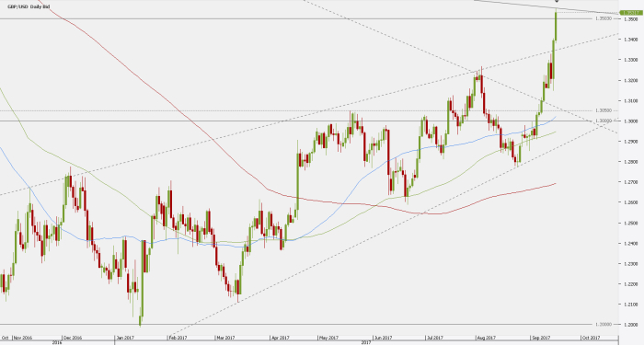Click the 2017 year label on time axis
This screenshot has height=345, width=644.
366,342
